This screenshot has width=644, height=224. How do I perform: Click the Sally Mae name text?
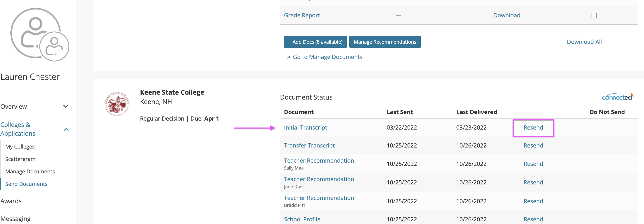click(x=294, y=168)
